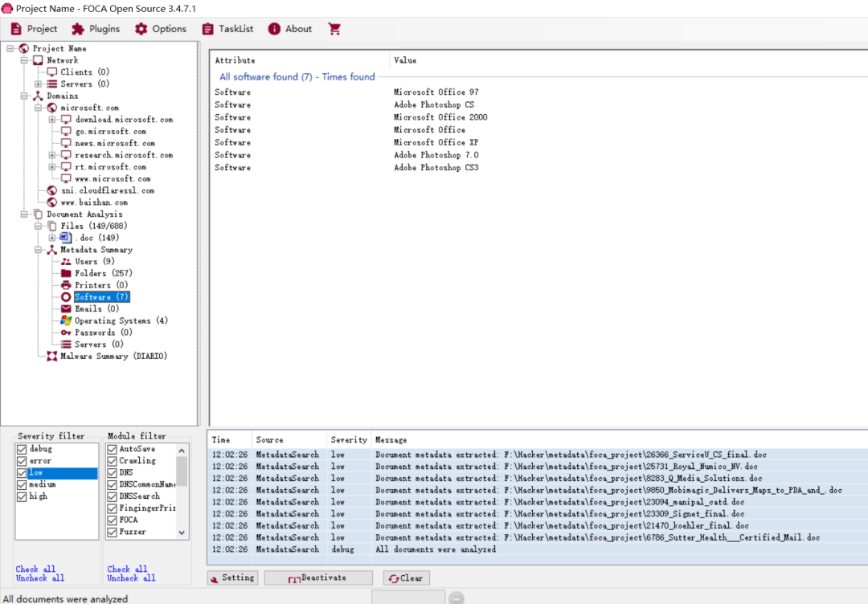868x604 pixels.
Task: Toggle the Fuzzer module checkbox
Action: [113, 532]
